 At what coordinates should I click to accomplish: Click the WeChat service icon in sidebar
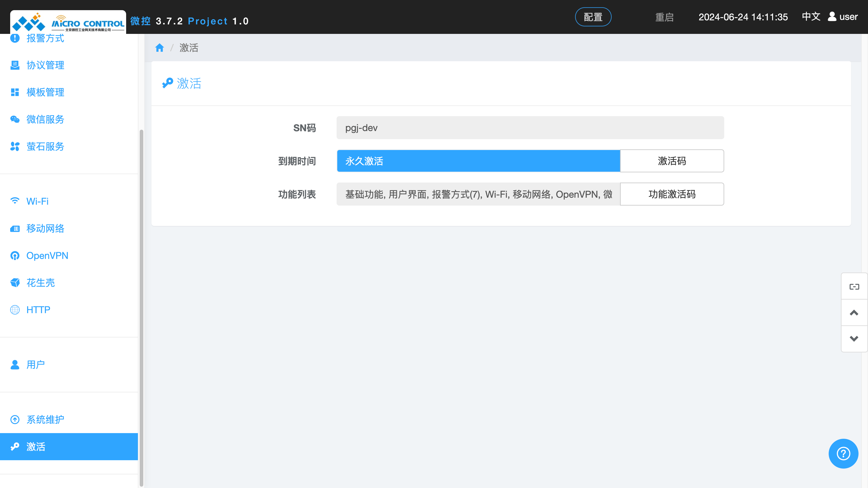(15, 119)
